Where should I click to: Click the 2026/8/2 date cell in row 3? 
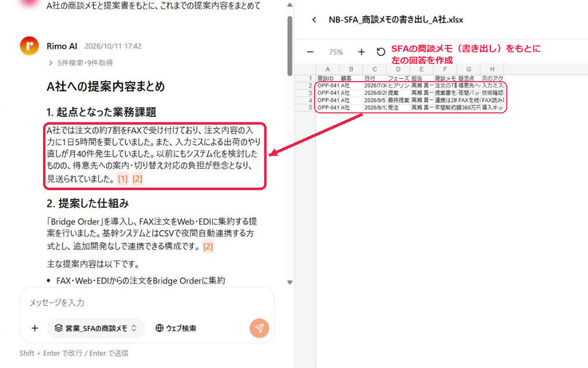[375, 93]
